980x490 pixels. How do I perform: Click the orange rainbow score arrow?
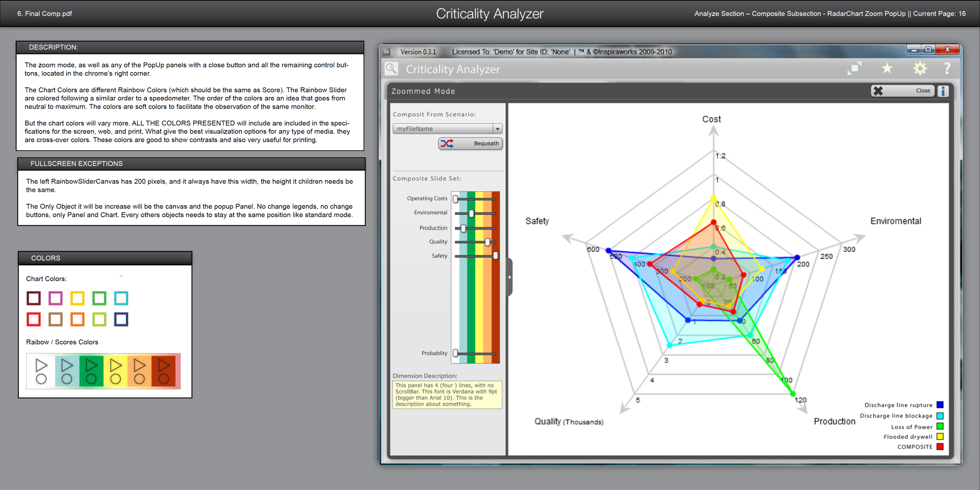coord(139,365)
